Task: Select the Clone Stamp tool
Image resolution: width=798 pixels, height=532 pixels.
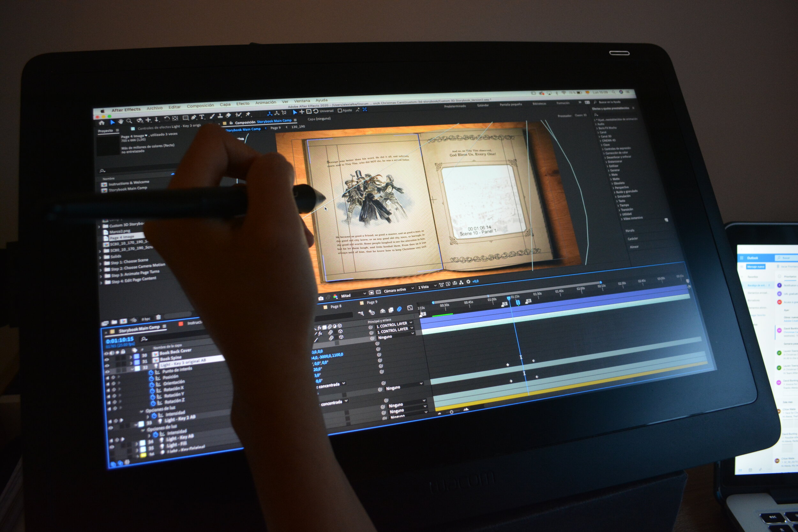Action: click(220, 116)
